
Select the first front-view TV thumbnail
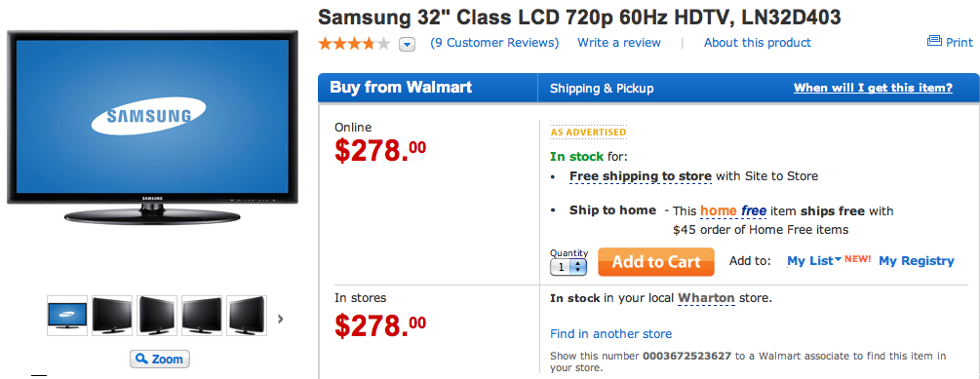tap(67, 316)
